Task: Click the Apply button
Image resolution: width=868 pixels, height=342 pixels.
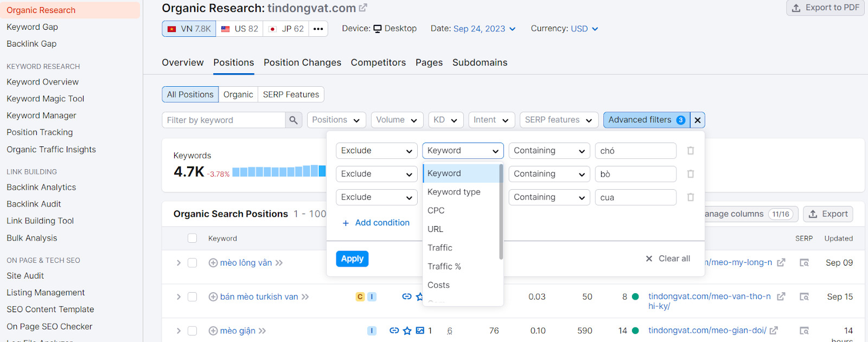Action: (x=352, y=259)
